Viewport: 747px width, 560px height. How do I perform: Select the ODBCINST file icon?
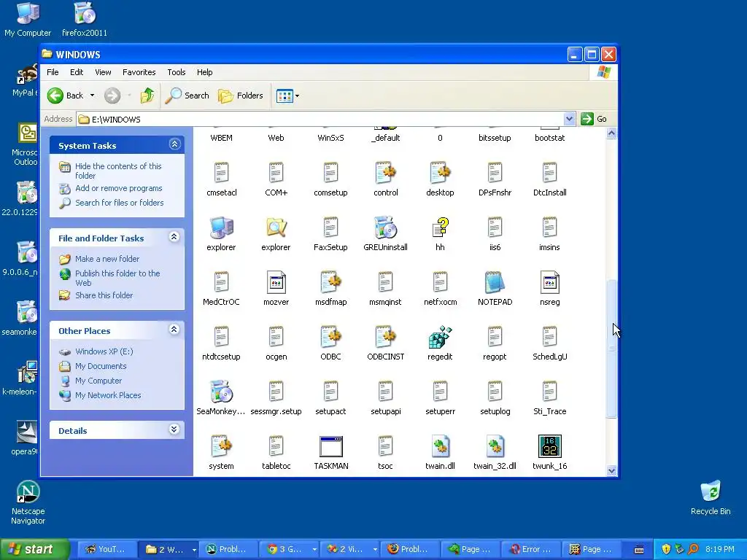pyautogui.click(x=385, y=337)
